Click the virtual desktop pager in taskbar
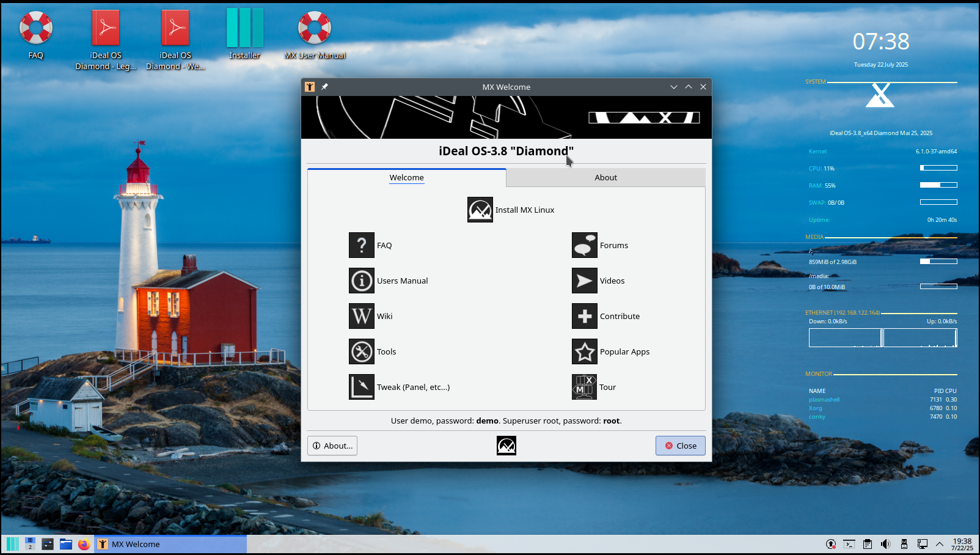Image resolution: width=980 pixels, height=555 pixels. point(30,544)
